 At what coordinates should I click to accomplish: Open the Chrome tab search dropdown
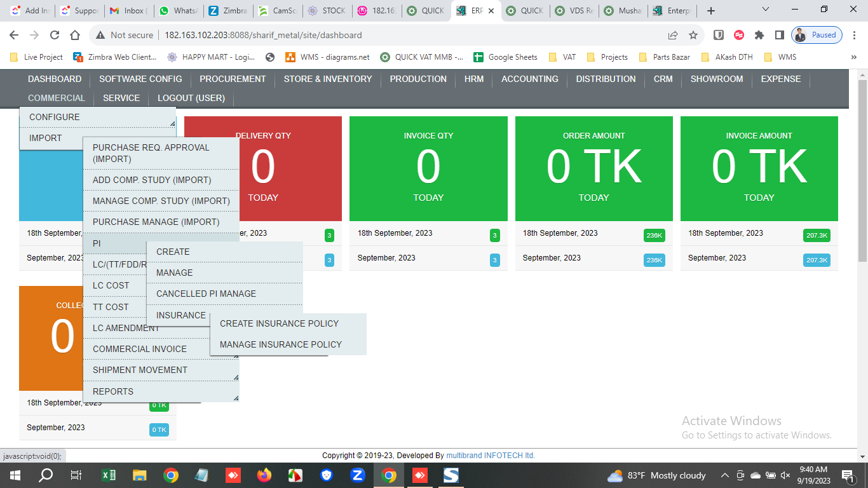tap(766, 10)
